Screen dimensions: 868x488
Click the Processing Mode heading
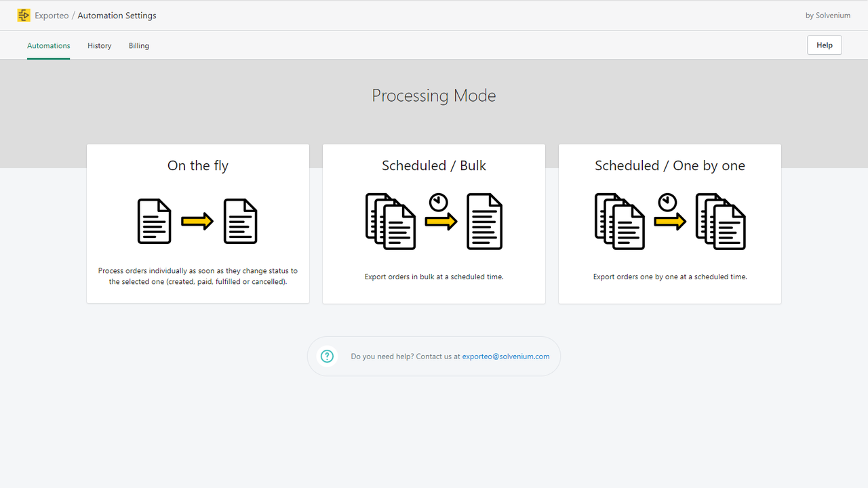(x=433, y=95)
